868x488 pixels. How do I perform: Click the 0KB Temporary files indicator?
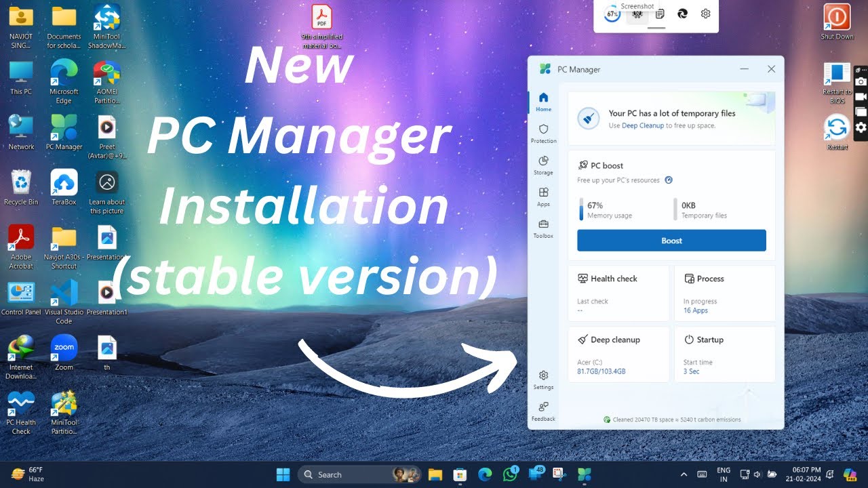(700, 209)
